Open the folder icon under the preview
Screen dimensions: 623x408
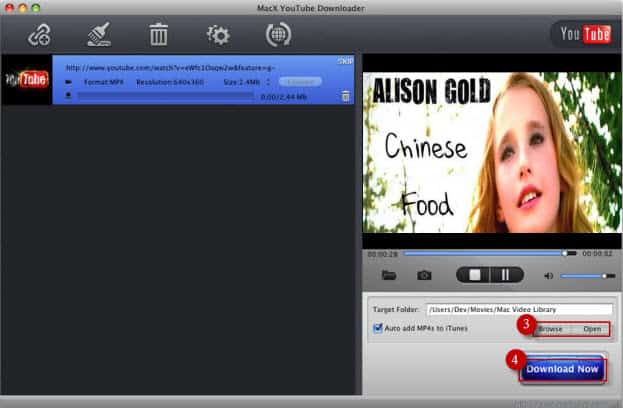tap(389, 275)
